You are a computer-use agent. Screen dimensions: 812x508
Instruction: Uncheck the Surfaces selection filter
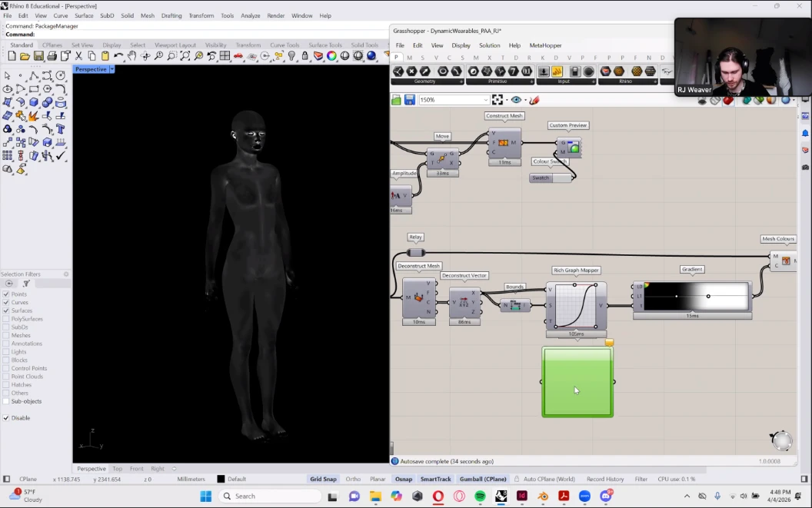[x=6, y=310]
